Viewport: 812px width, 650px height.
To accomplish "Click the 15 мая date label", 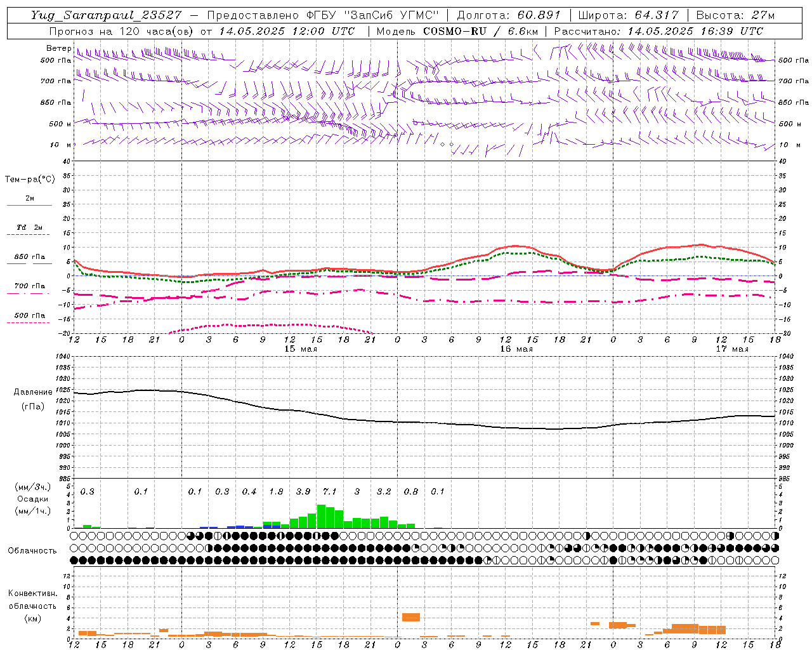I will (x=301, y=349).
